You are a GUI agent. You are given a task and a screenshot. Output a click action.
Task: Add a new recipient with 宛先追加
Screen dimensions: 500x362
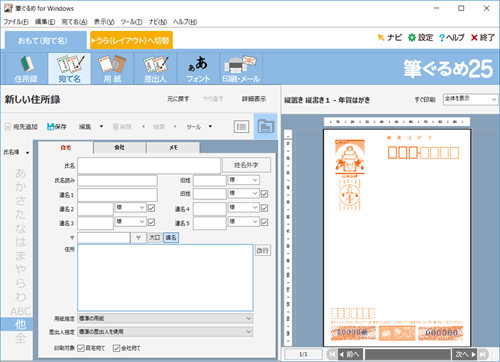[x=21, y=127]
